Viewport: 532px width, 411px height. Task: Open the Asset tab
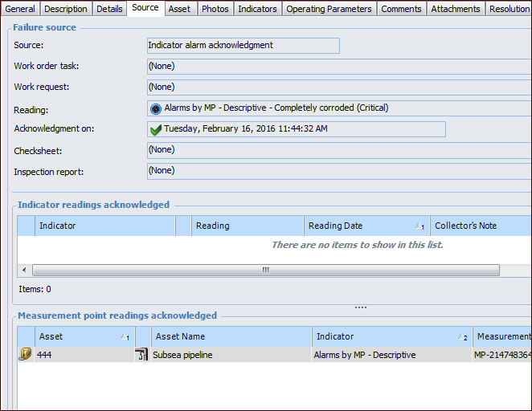pos(179,9)
